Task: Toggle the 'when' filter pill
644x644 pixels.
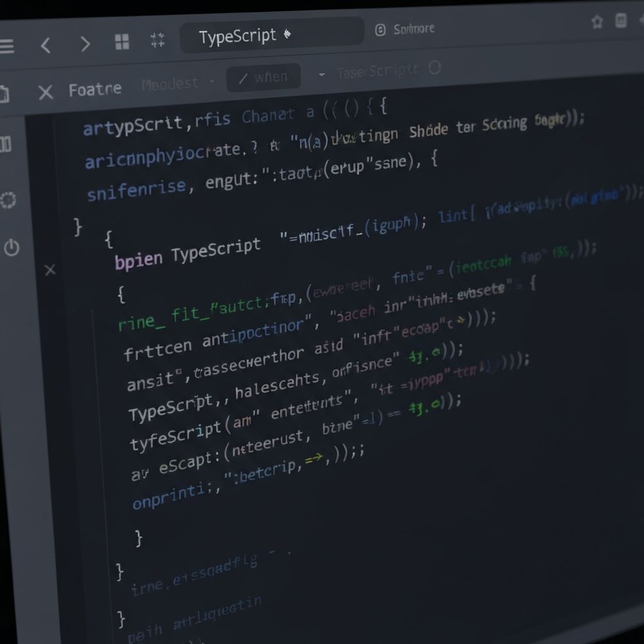Action: pyautogui.click(x=264, y=77)
